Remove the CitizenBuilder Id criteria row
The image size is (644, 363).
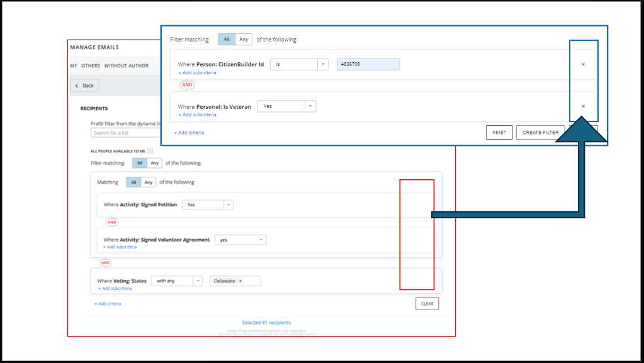(x=583, y=64)
